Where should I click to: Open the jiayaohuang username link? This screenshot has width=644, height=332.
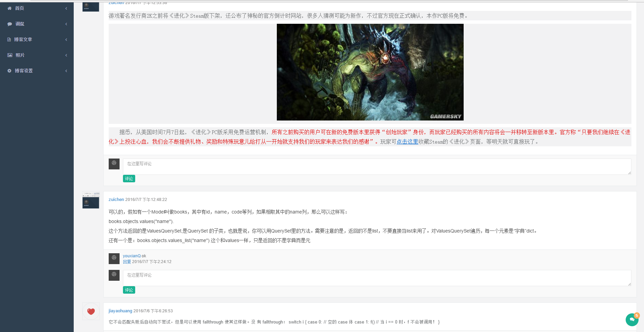(x=120, y=311)
